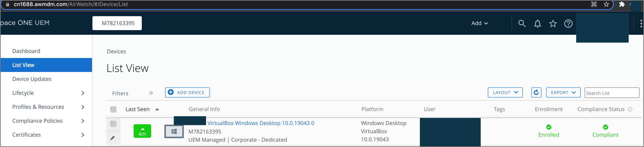
Task: Open the Add dropdown menu
Action: (x=479, y=23)
